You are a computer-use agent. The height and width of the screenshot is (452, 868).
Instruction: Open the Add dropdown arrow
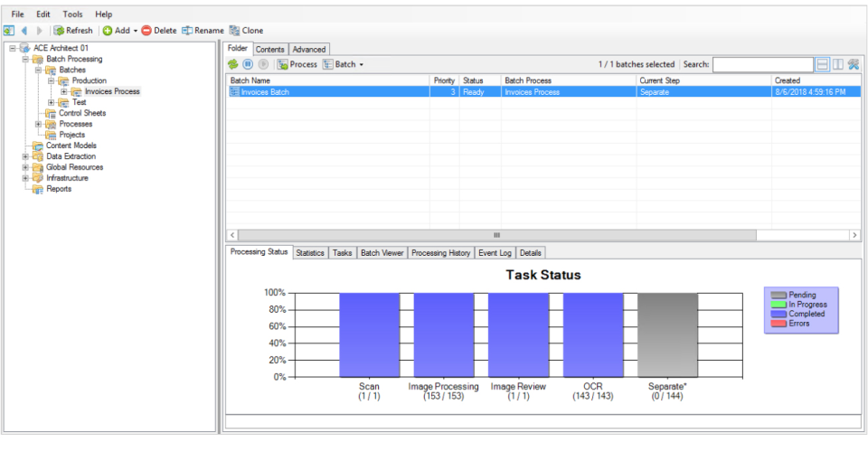(135, 31)
